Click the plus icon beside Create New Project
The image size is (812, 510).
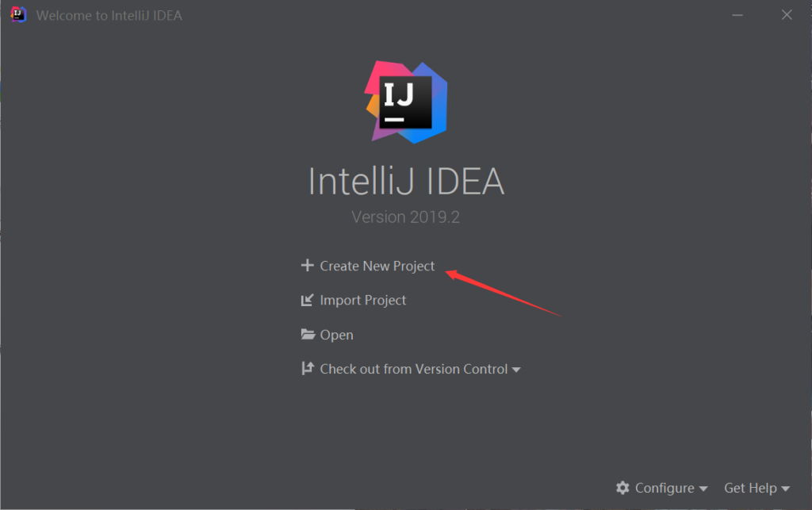click(x=307, y=265)
